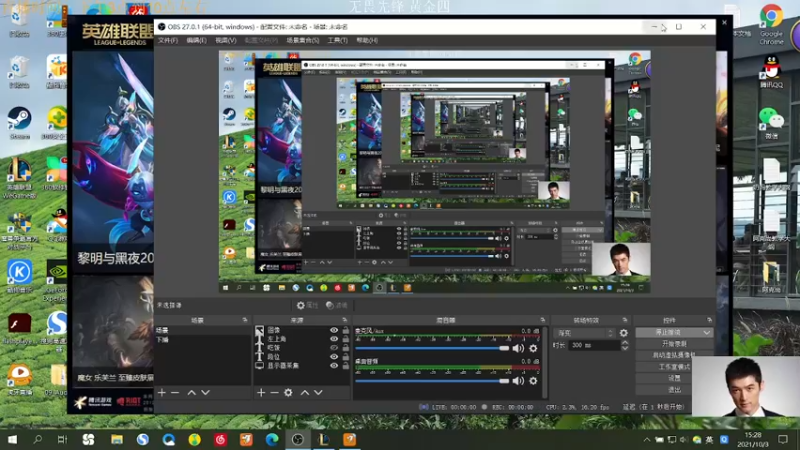Remove selected source with minus button
This screenshot has width=800, height=450.
tap(274, 392)
